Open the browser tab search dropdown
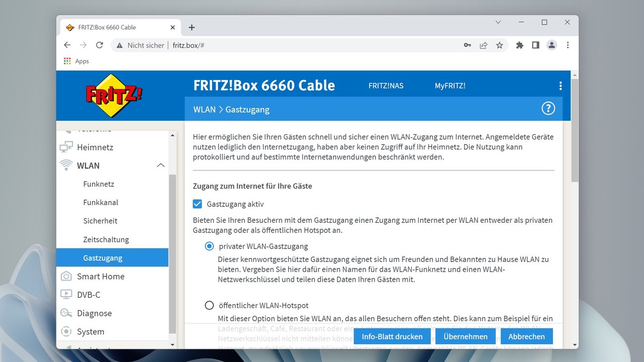This screenshot has height=362, width=644. click(x=498, y=22)
